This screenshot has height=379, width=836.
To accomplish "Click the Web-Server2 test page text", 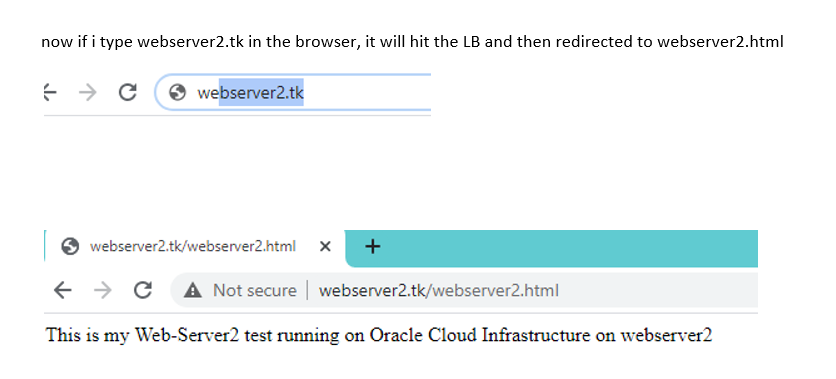I will [x=379, y=335].
